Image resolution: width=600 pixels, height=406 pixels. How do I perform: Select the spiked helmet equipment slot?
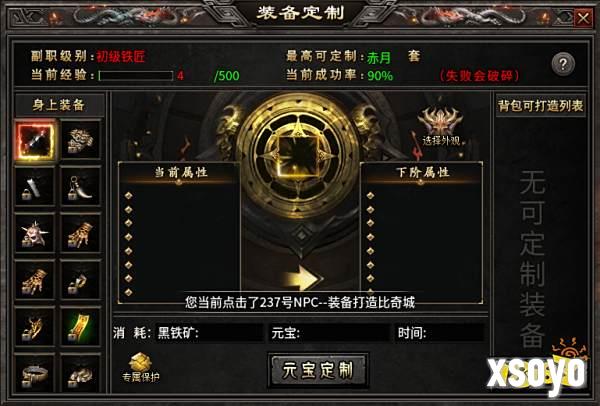[35, 233]
